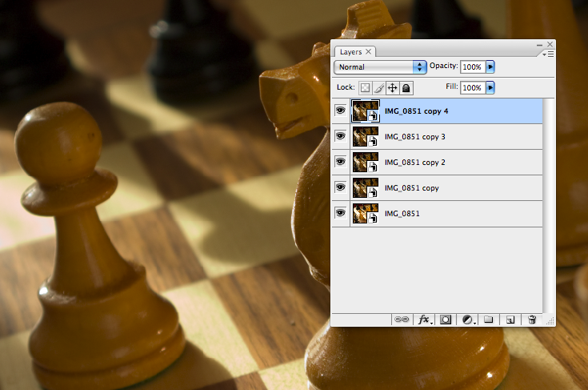Image resolution: width=588 pixels, height=390 pixels.
Task: Select IMG_0851 copy 3 layer thumbnail
Action: click(x=366, y=137)
